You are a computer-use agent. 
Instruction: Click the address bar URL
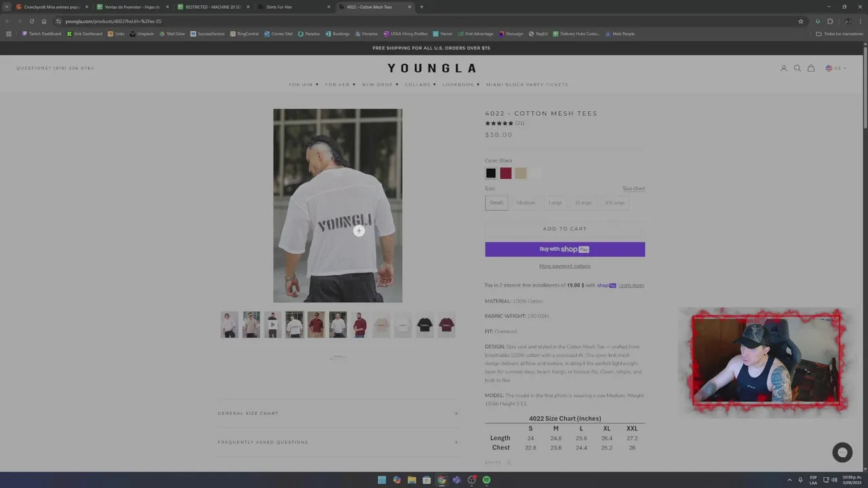pos(113,21)
